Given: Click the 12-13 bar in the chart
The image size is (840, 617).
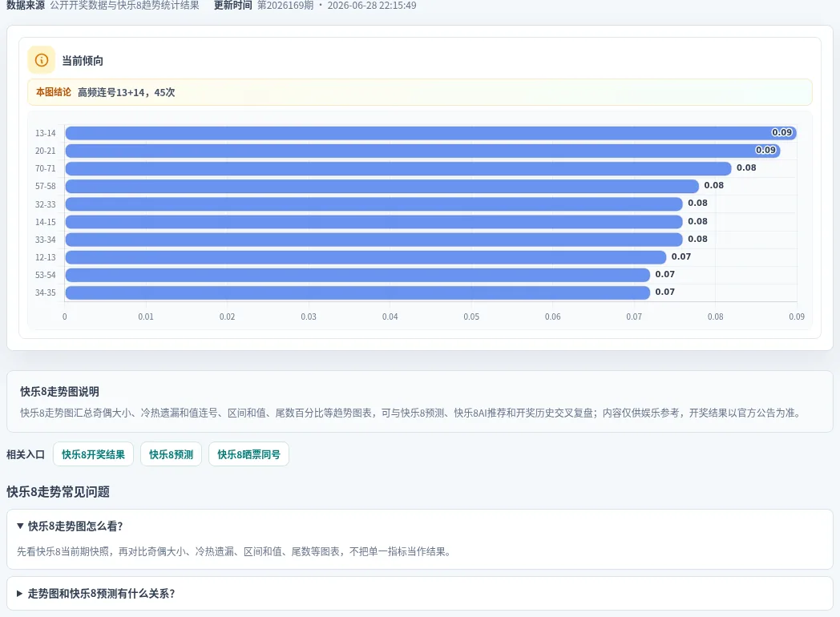Looking at the screenshot, I should point(365,257).
